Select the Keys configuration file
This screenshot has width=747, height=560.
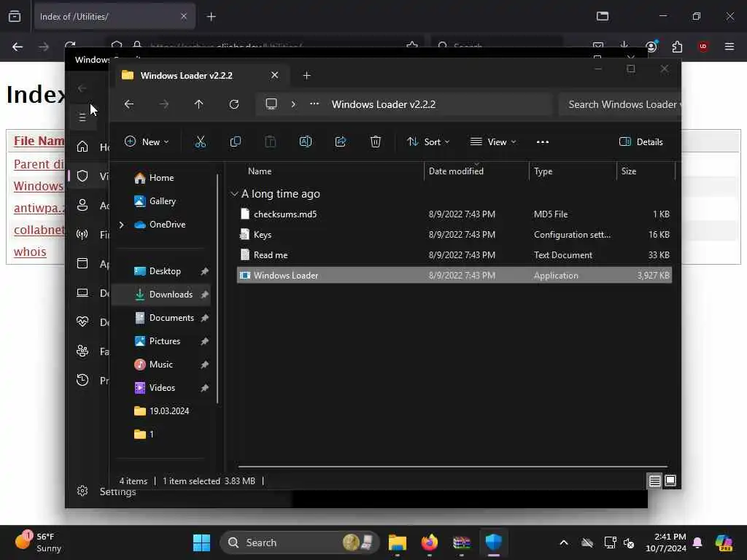[x=454, y=235]
